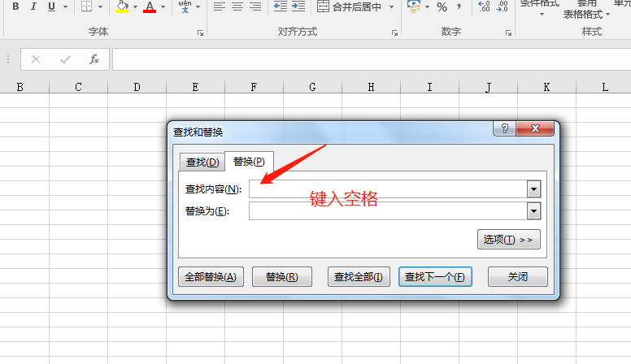The width and height of the screenshot is (631, 364).
Task: Select column H header
Action: pyautogui.click(x=371, y=87)
